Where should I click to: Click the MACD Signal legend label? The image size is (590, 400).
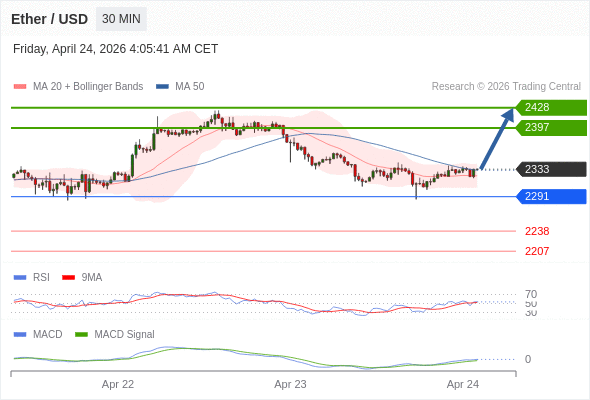coord(125,335)
